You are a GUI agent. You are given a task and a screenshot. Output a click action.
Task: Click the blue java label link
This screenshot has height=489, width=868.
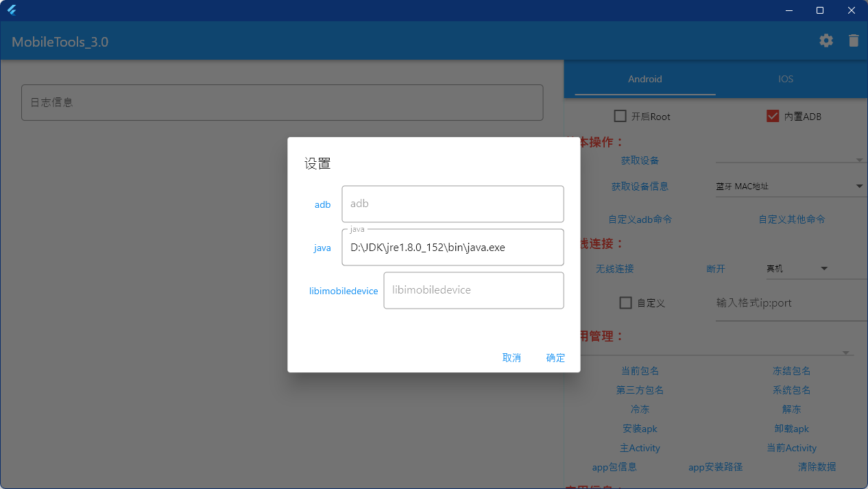322,248
